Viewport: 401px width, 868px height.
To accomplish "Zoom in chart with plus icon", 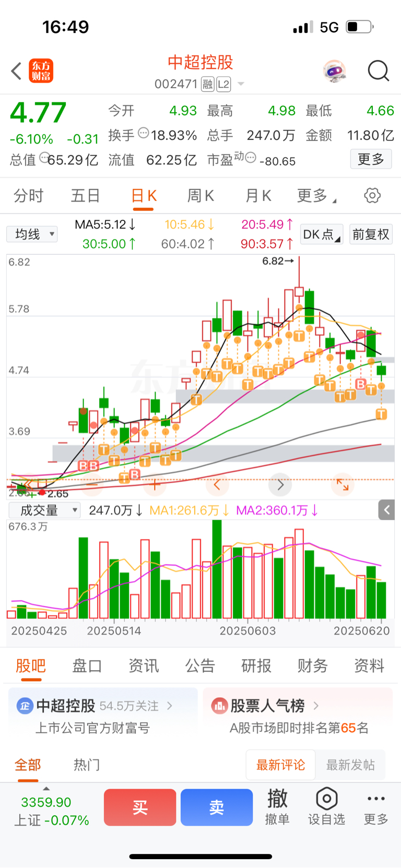I will click(x=155, y=485).
